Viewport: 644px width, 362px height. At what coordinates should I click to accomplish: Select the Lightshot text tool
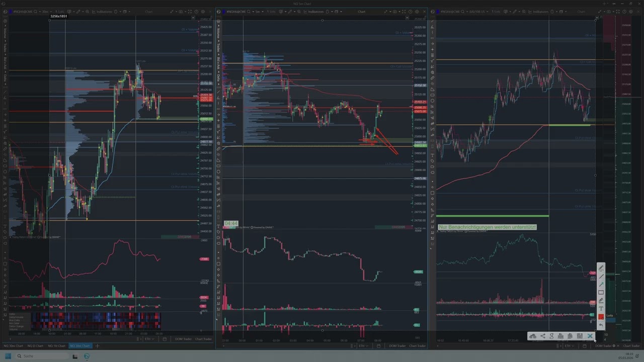click(x=601, y=309)
